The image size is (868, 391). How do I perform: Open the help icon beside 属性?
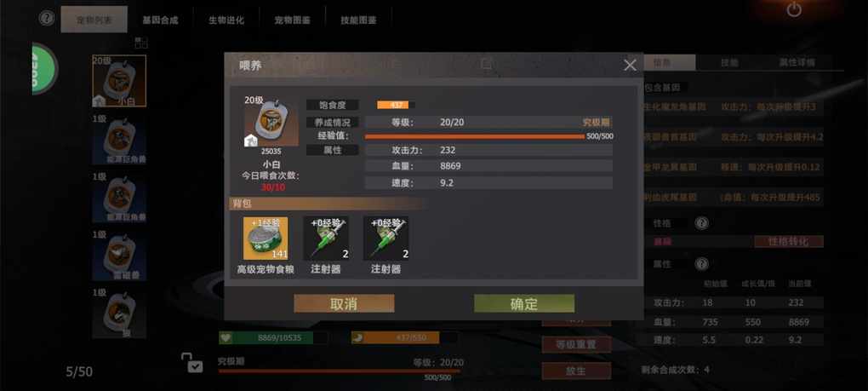701,264
